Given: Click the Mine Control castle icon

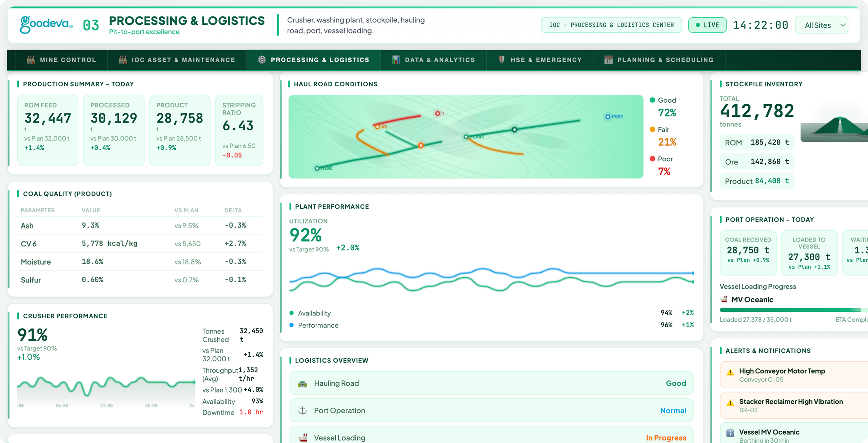Looking at the screenshot, I should [31, 60].
